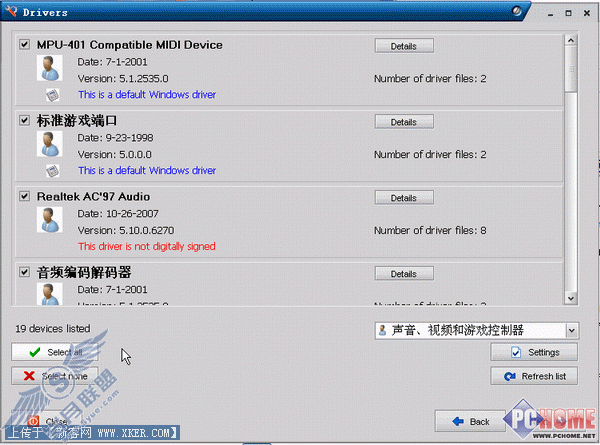The height and width of the screenshot is (445, 600).
Task: Click the Settings checkbox icon
Action: pyautogui.click(x=516, y=352)
